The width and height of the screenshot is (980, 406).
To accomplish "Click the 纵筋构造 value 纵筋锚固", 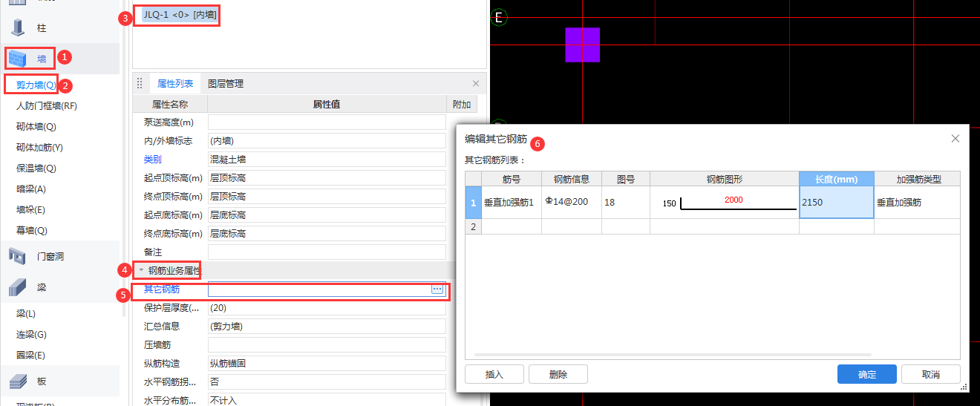I will pos(327,363).
